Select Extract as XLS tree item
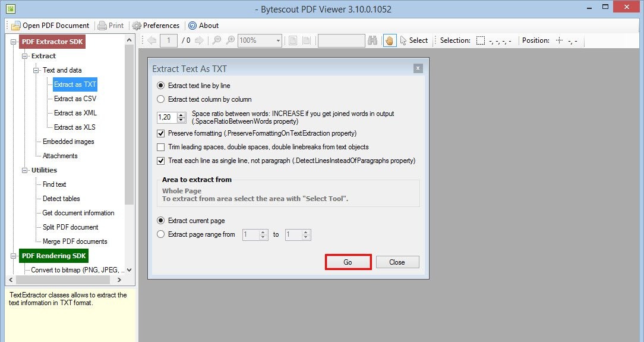Screen dimensions: 644x342 [x=75, y=127]
